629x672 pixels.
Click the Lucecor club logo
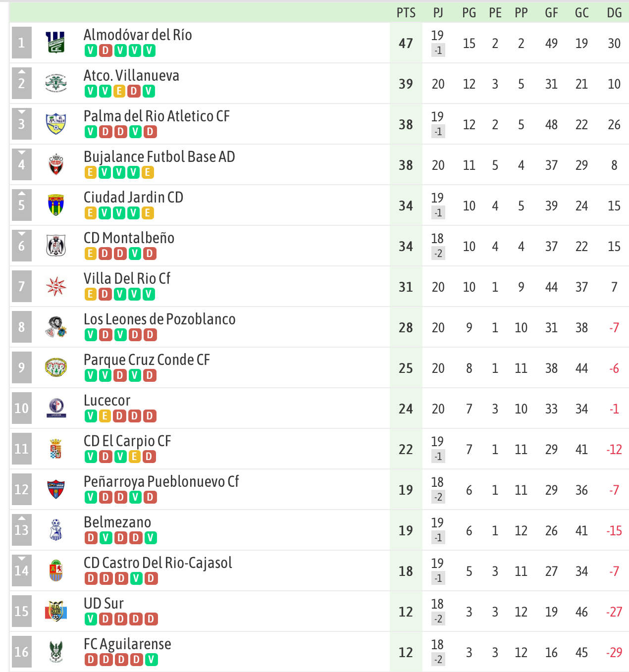point(55,408)
